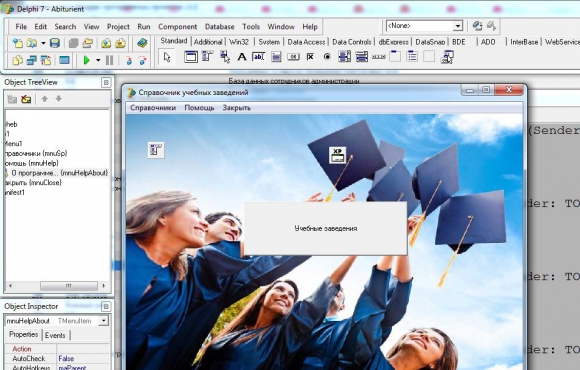Open the desktop layout combo box dropdown
This screenshot has height=370, width=580.
tap(458, 26)
